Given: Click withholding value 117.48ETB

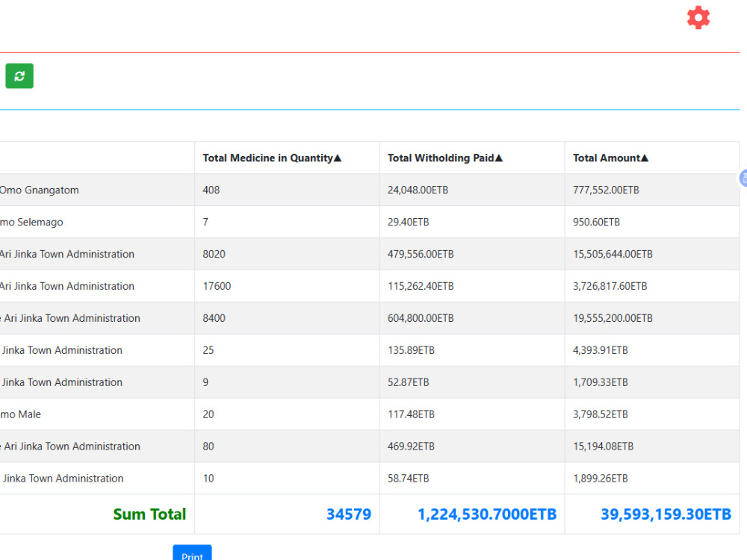Looking at the screenshot, I should point(411,414).
